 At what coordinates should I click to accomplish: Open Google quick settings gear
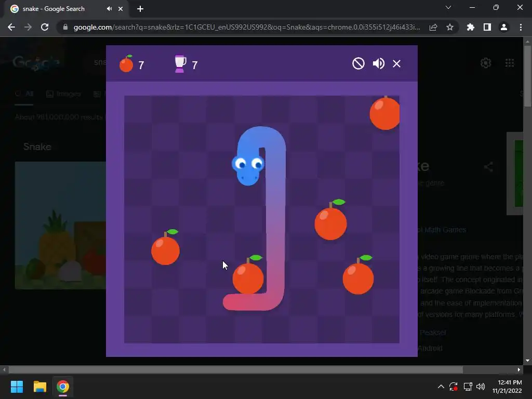[x=486, y=63]
